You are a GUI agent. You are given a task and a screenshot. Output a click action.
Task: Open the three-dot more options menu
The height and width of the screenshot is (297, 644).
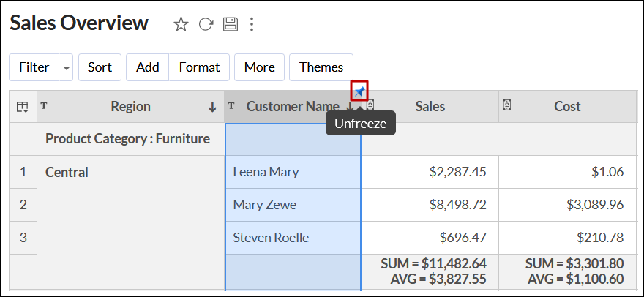(x=252, y=24)
